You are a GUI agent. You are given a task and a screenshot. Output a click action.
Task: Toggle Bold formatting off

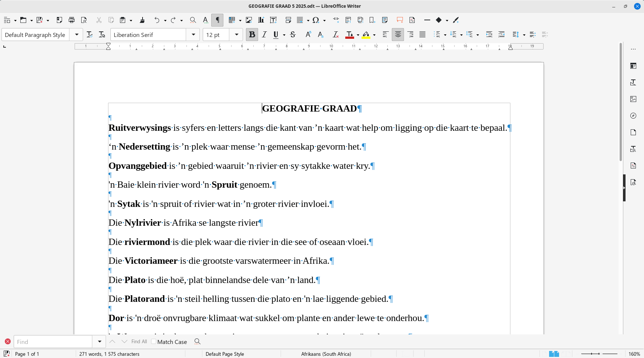point(252,35)
